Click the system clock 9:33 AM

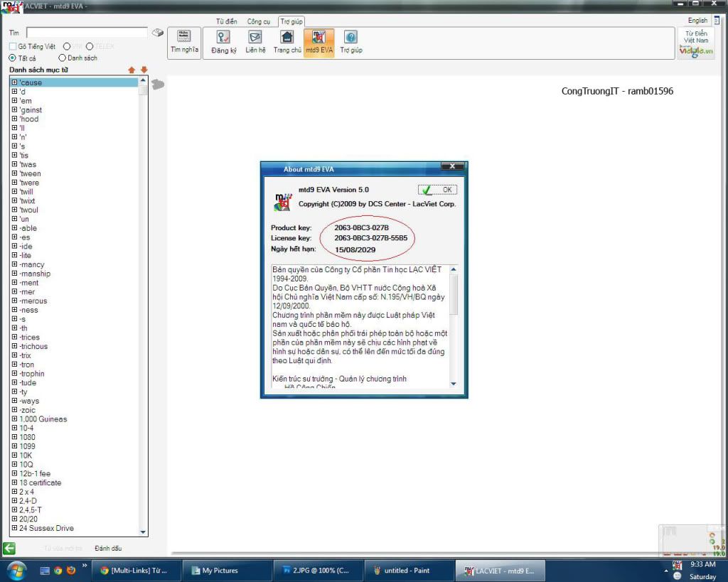[x=702, y=564]
